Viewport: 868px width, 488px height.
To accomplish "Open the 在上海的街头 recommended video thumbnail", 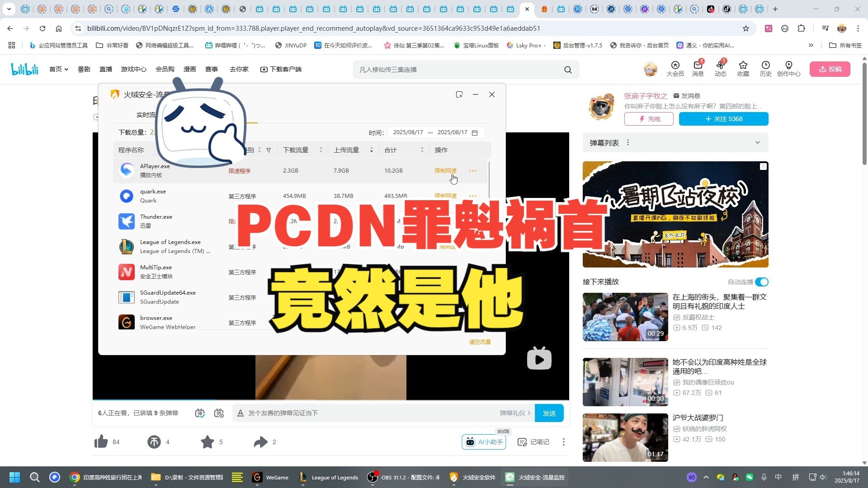I will point(625,317).
